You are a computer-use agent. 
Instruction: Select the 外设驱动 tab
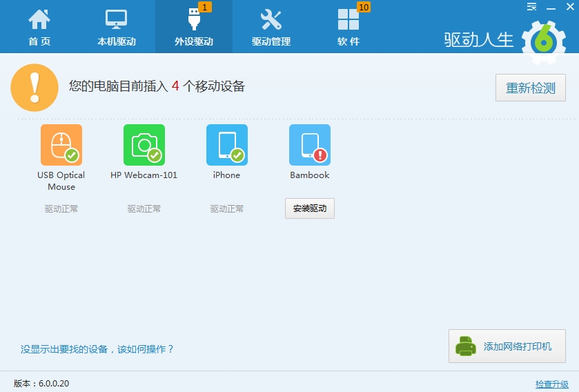[194, 27]
